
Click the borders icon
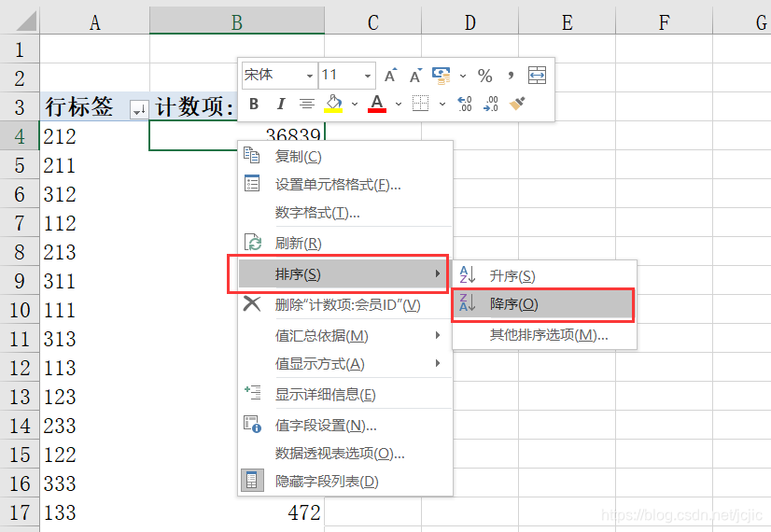[x=420, y=104]
